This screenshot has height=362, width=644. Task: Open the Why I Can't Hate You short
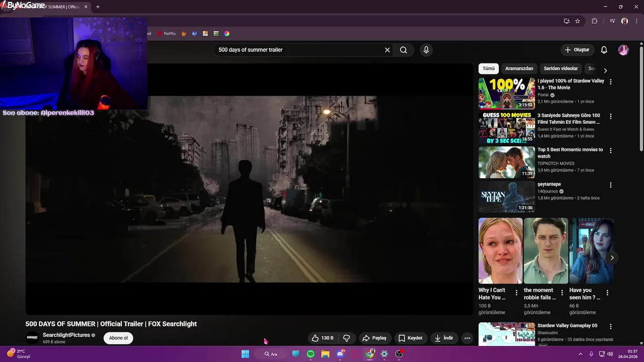pos(501,250)
